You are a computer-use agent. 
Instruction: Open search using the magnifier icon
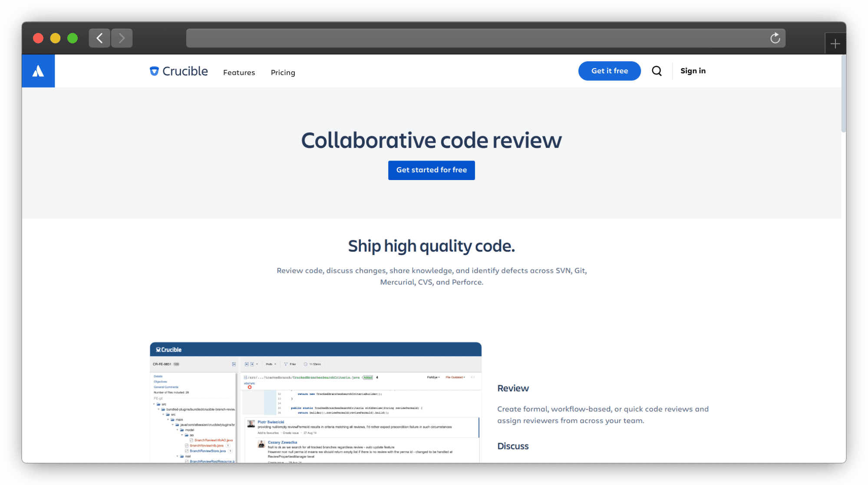657,71
